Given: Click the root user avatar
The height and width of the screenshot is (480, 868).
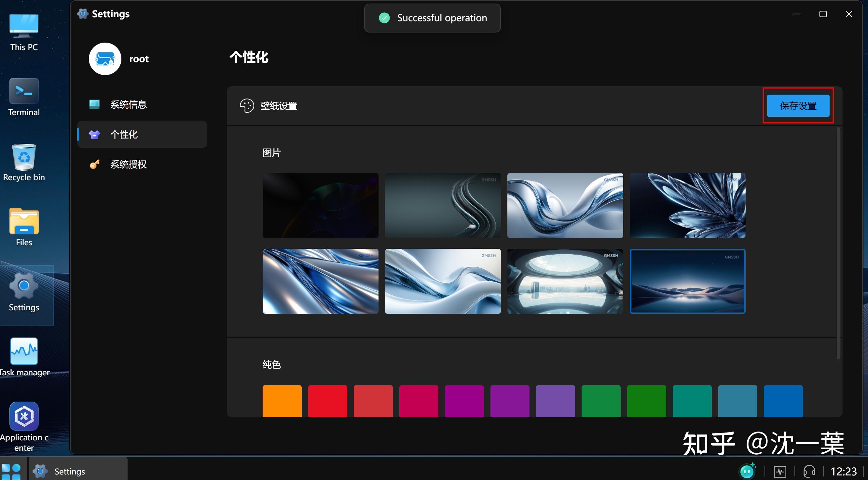Looking at the screenshot, I should 105,59.
